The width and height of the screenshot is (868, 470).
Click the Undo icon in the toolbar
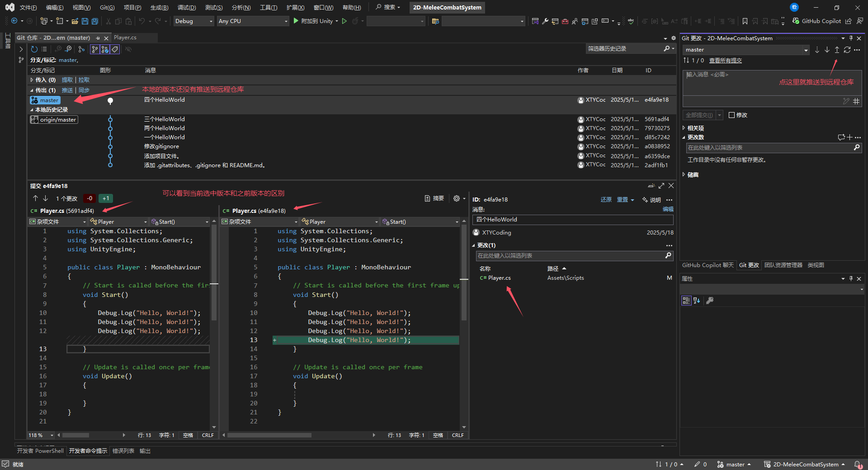click(x=142, y=21)
